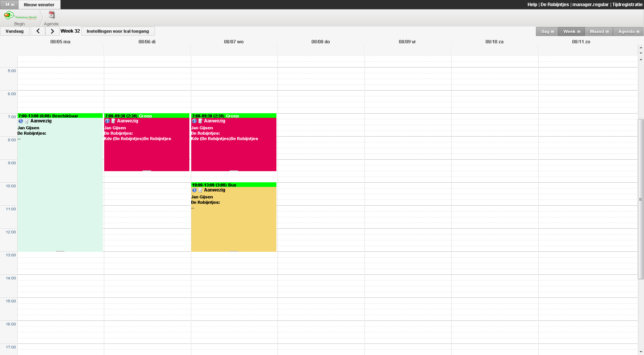Open the Nieuw venster tab

tap(39, 5)
